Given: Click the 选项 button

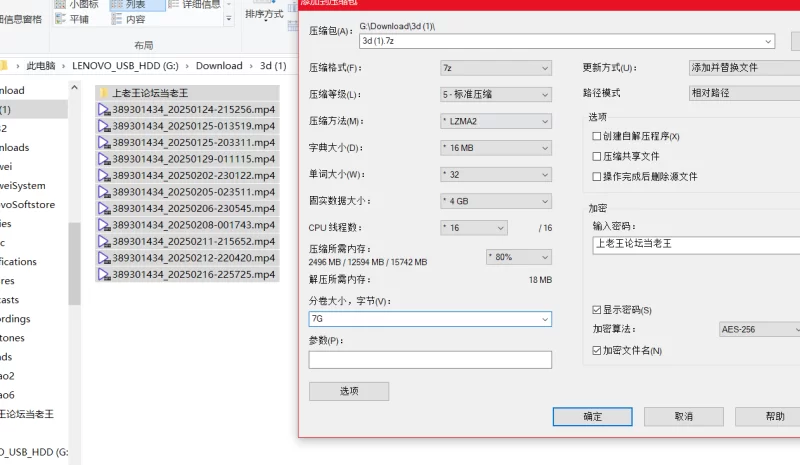Looking at the screenshot, I should click(x=349, y=391).
